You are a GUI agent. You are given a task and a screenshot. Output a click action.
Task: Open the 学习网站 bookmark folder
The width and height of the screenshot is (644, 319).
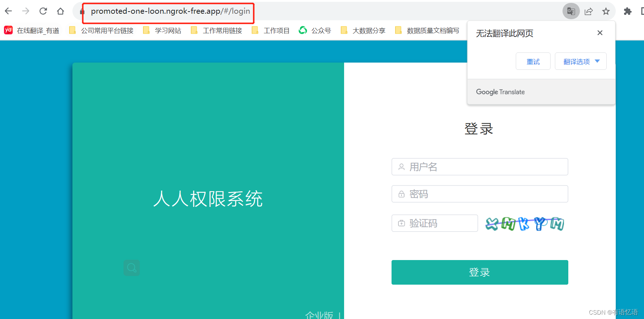coord(162,30)
